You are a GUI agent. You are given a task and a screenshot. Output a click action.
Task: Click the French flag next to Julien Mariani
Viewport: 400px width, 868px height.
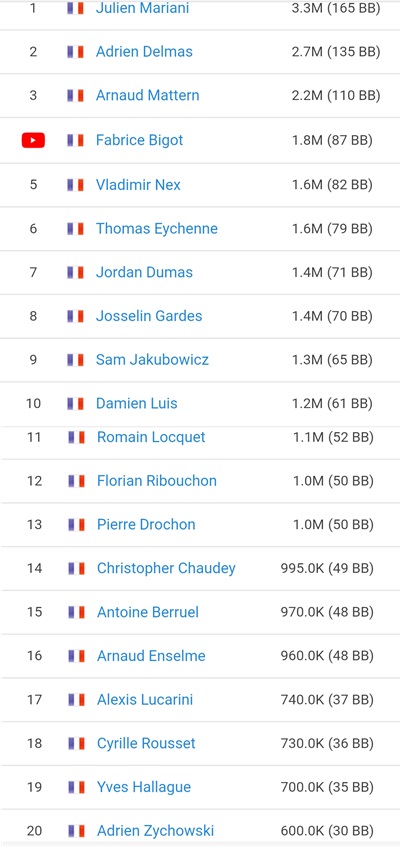75,8
